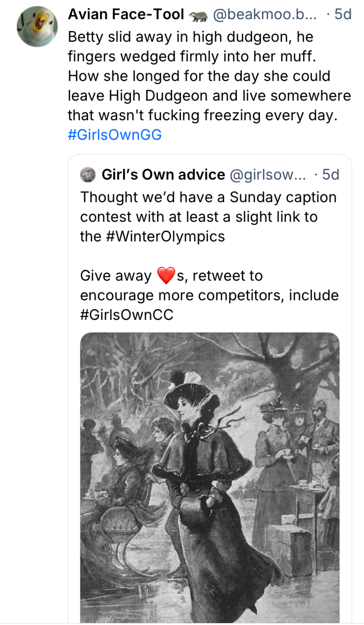Open the Avian Face-Tool display name
364x625 pixels.
(126, 15)
